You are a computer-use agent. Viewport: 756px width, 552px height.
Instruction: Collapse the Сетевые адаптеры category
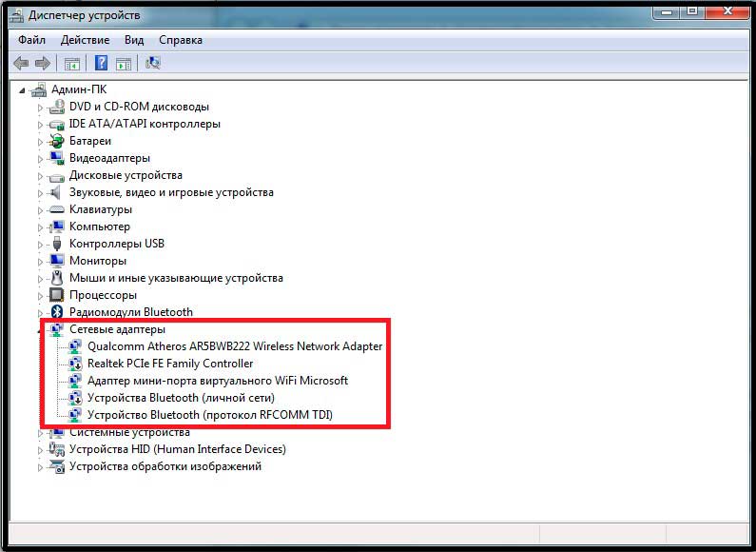41,329
